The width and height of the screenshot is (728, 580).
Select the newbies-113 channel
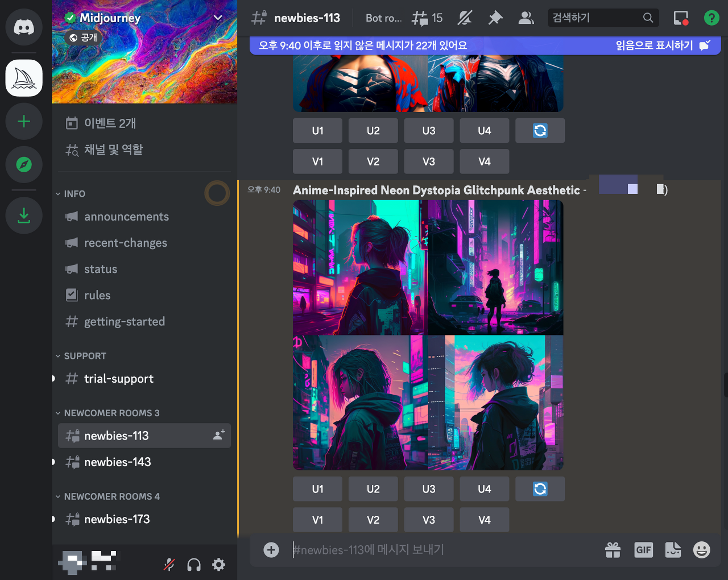point(144,436)
